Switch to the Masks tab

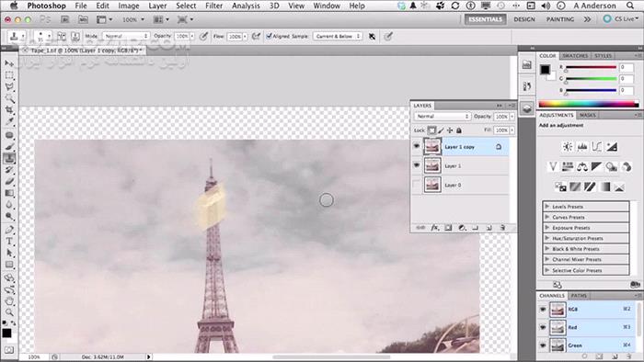(587, 115)
